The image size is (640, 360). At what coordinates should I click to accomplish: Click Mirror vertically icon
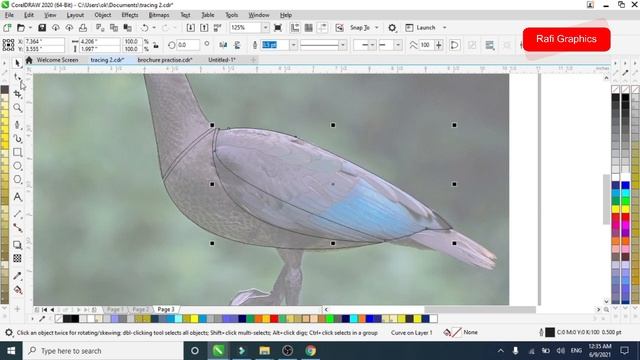click(x=237, y=45)
